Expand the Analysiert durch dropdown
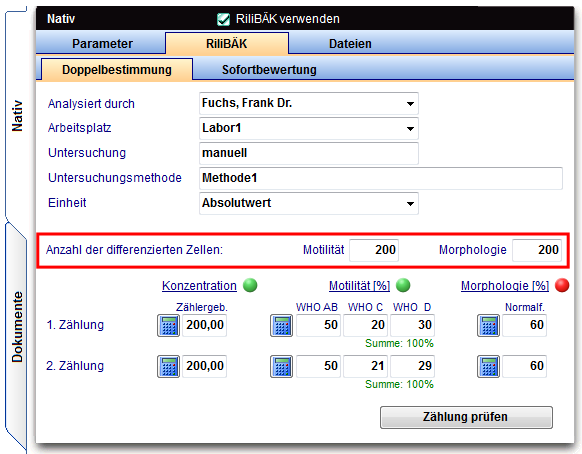 410,104
